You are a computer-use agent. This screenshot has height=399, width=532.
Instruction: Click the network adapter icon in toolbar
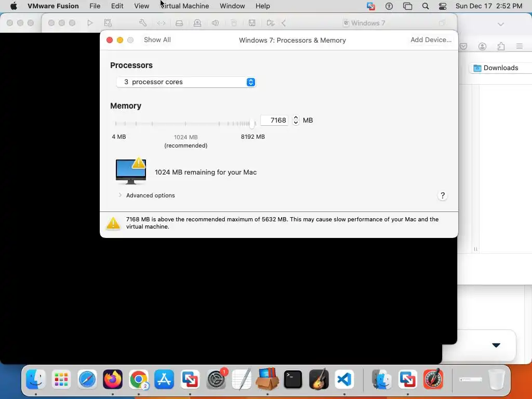(x=161, y=23)
